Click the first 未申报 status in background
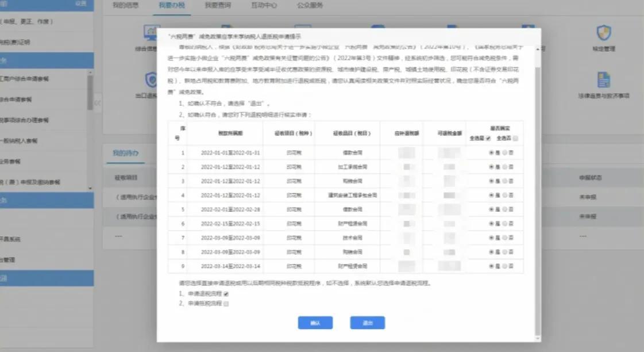Viewport: 644px width, 352px height. [x=588, y=197]
